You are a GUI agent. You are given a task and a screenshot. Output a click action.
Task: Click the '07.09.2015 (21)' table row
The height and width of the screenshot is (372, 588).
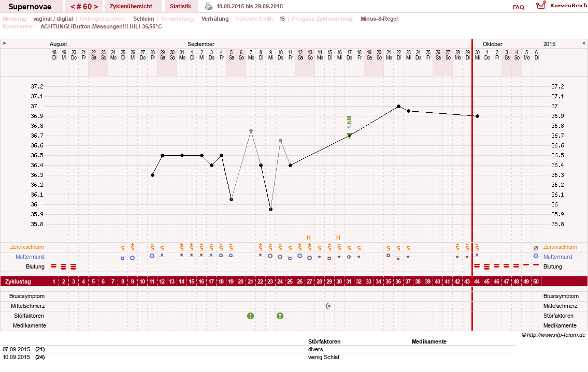(x=259, y=350)
